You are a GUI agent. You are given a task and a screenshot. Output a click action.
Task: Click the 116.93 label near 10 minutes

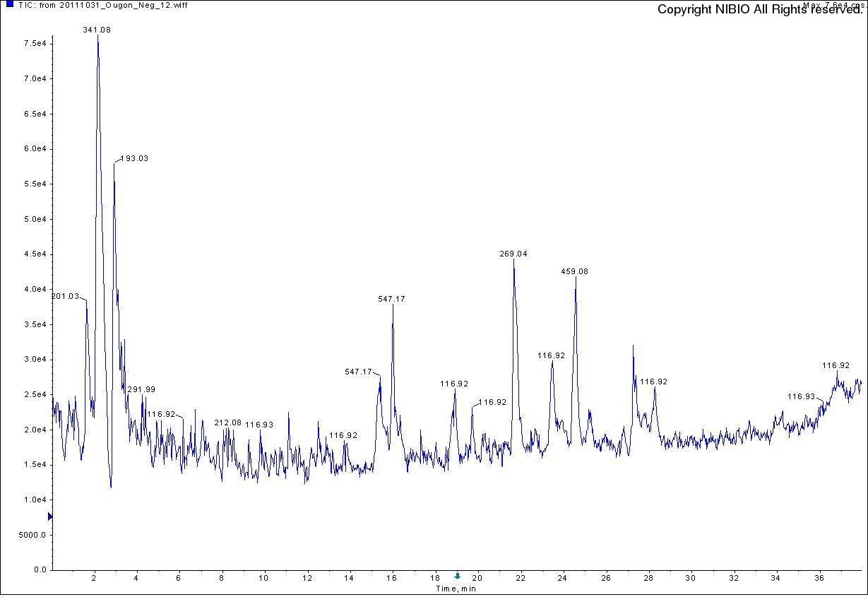[259, 425]
